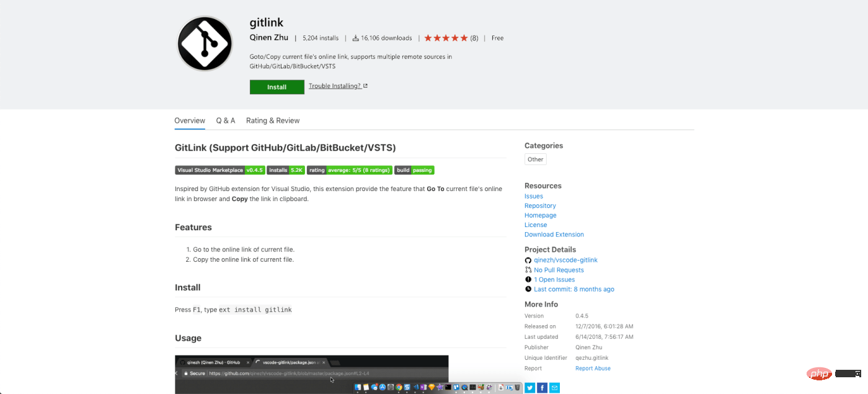
Task: Click the Download Extension link
Action: 554,235
